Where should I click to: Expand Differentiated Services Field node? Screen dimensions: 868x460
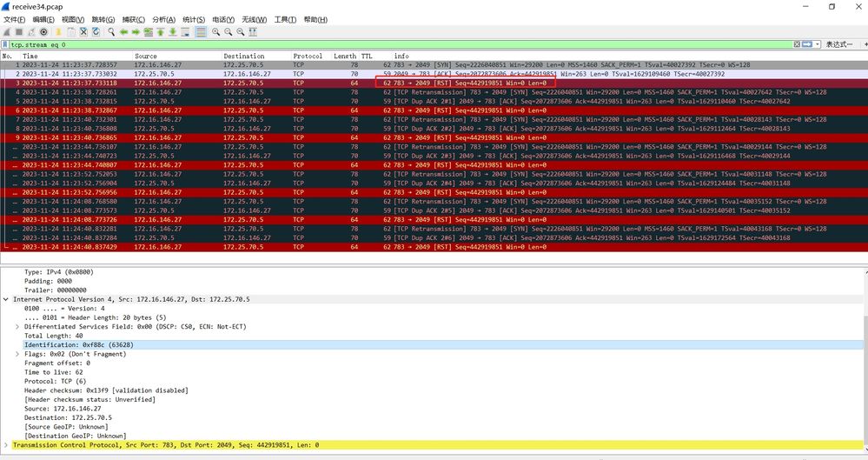[x=17, y=326]
